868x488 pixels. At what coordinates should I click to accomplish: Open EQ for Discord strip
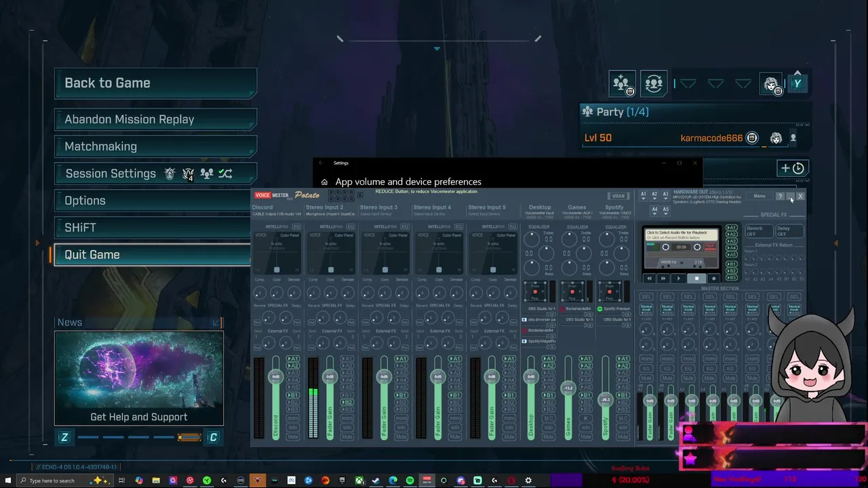(x=296, y=226)
